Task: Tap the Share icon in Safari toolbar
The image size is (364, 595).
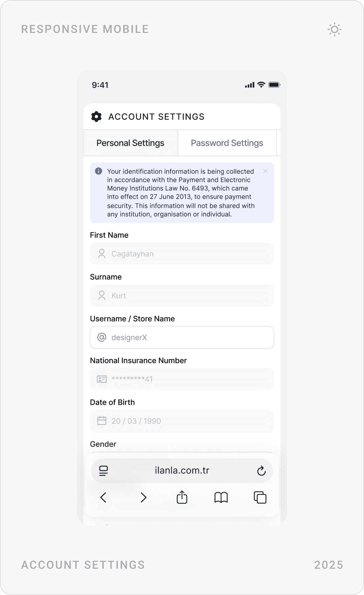Action: coord(182,497)
